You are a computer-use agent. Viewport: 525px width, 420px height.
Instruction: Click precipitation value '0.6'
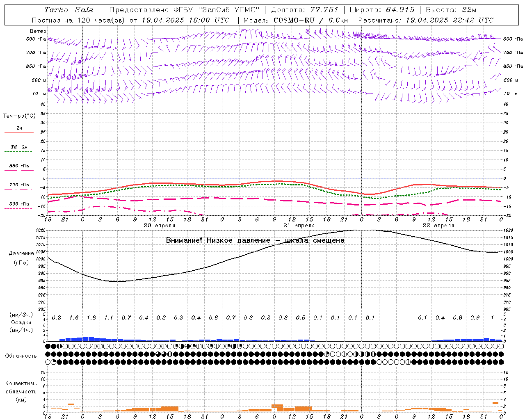click(213, 318)
